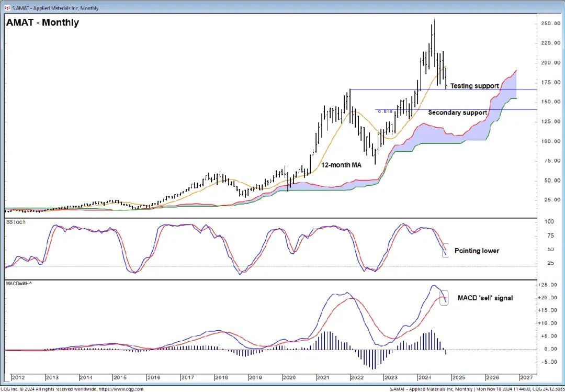The image size is (565, 392).
Task: Select the 2018 year label on time axis
Action: tap(221, 377)
